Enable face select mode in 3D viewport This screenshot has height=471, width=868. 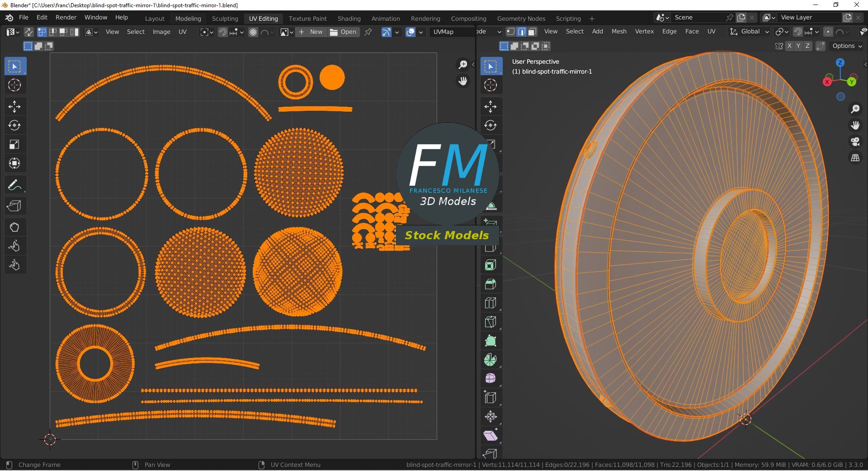tap(533, 32)
